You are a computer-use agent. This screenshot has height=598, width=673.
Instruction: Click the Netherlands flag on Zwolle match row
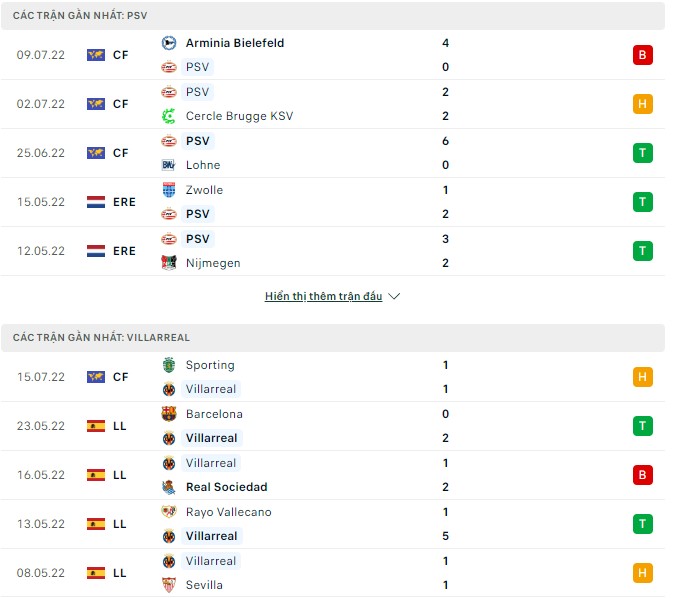96,202
